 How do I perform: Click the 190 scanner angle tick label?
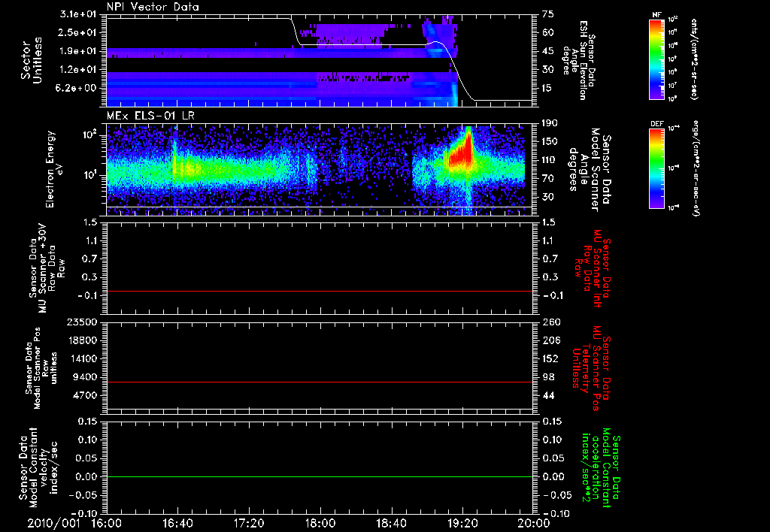(x=550, y=123)
